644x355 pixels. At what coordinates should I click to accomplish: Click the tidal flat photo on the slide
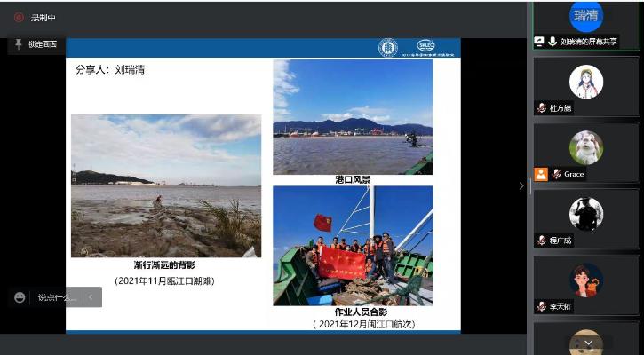[166, 185]
